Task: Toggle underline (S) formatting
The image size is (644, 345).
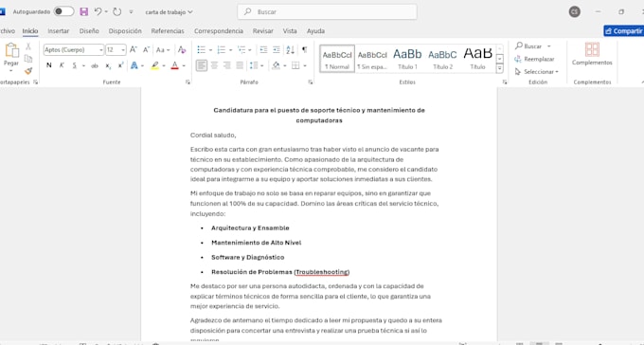Action: click(x=74, y=65)
